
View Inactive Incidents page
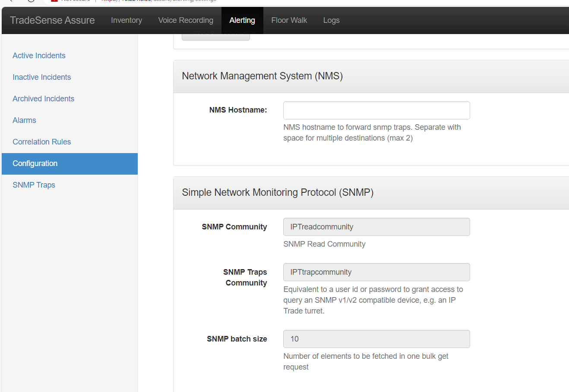tap(42, 77)
